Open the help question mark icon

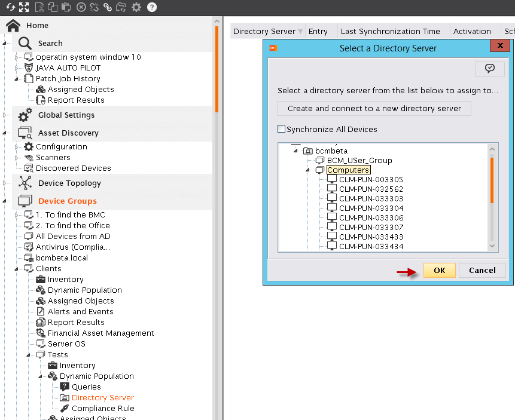tap(152, 7)
